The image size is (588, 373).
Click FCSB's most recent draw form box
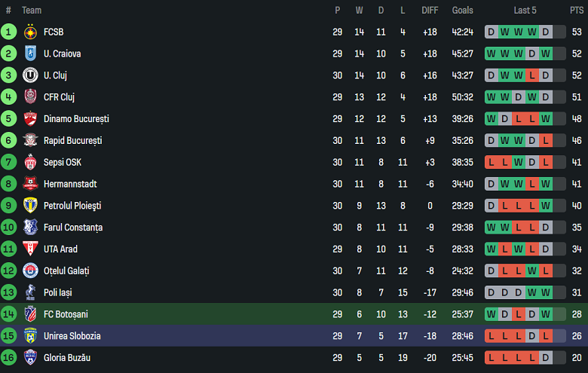point(546,32)
